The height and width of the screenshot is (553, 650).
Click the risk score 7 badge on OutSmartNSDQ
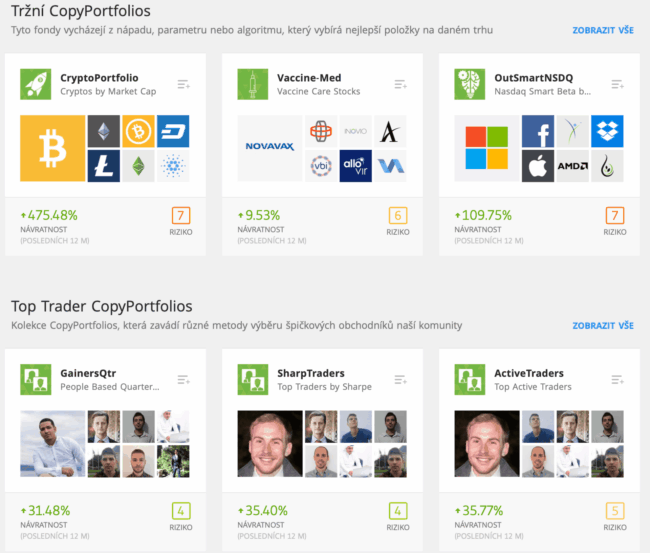[x=615, y=216]
